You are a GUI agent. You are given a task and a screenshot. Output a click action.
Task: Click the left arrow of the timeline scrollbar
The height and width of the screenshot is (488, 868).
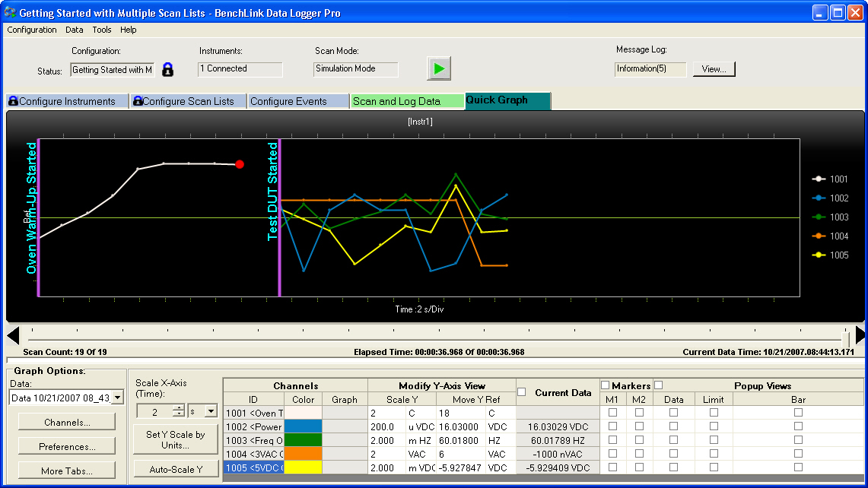coord(13,335)
